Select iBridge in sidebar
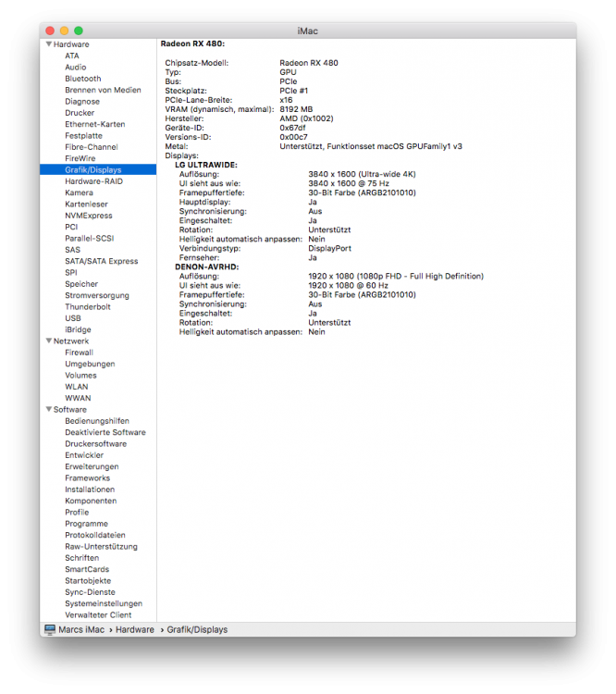The width and height of the screenshot is (616, 694). (78, 329)
